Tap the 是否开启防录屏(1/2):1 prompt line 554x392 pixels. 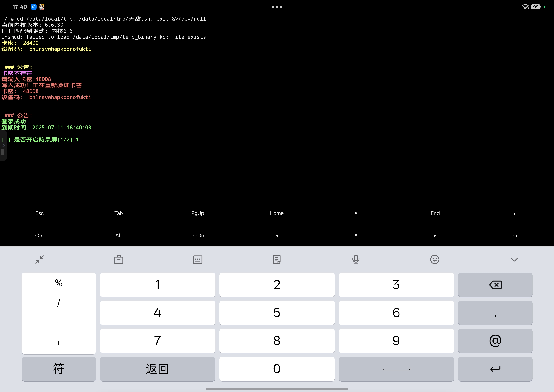(x=40, y=140)
